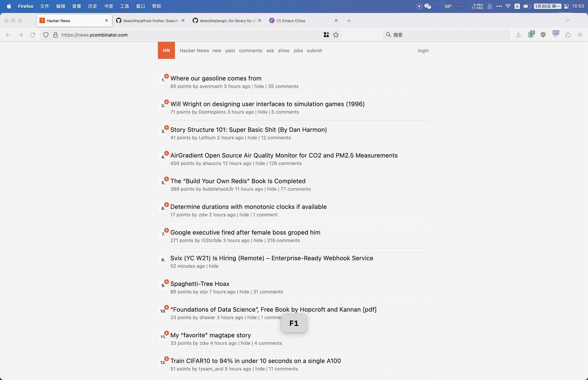Open the 'login' link

[x=423, y=51]
